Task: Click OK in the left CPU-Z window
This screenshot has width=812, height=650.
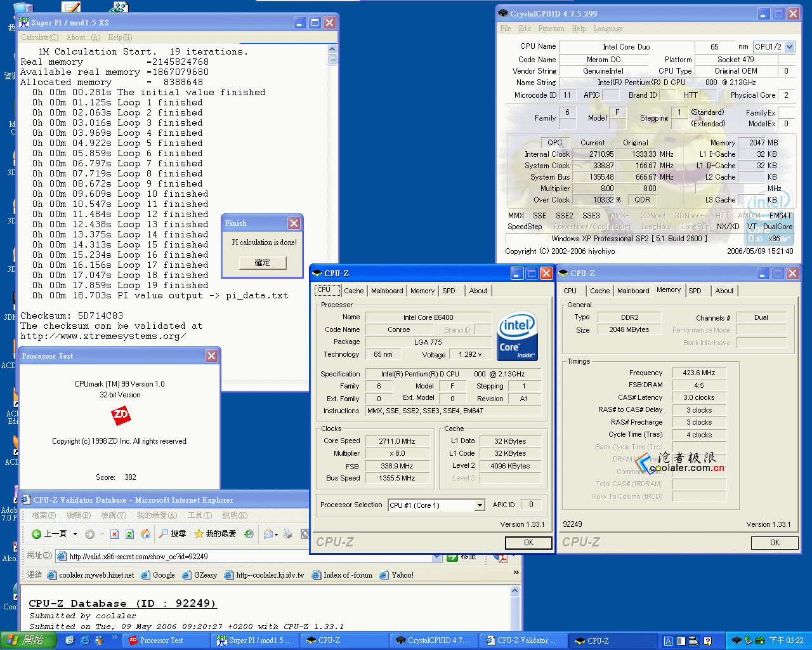Action: click(528, 543)
